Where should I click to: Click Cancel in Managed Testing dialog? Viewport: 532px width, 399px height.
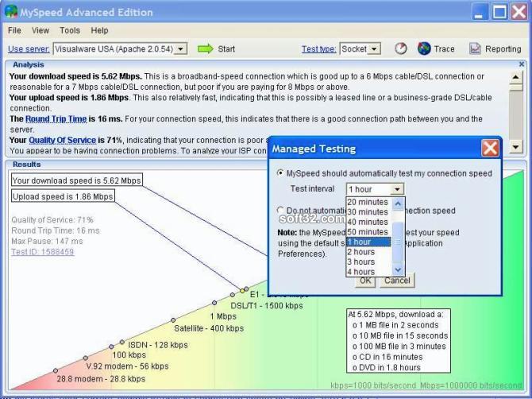[397, 281]
